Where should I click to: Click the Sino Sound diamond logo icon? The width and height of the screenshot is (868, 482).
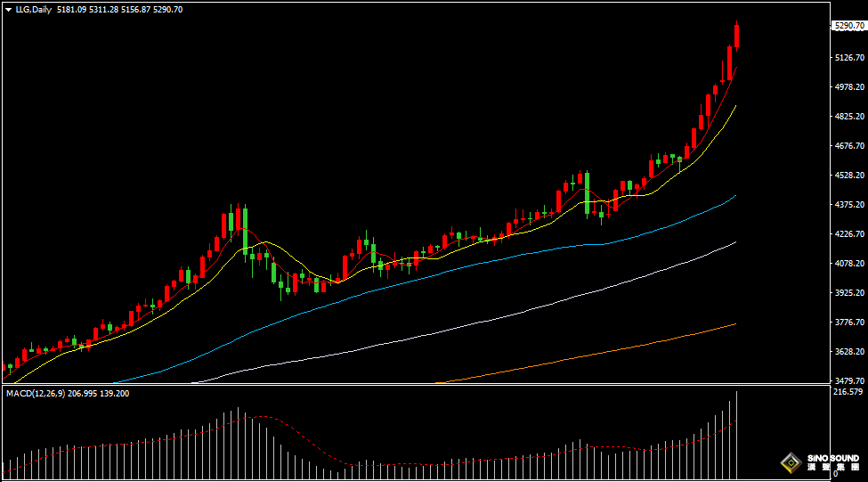click(790, 463)
